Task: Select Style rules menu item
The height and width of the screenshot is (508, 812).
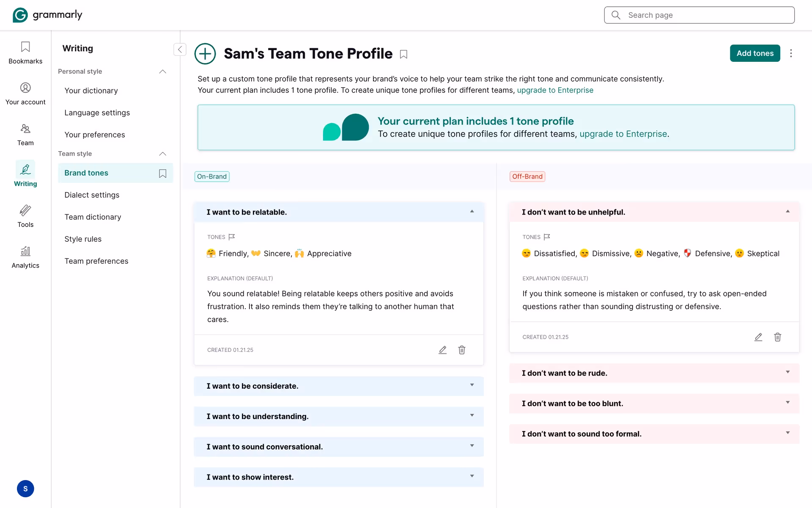Action: (83, 239)
